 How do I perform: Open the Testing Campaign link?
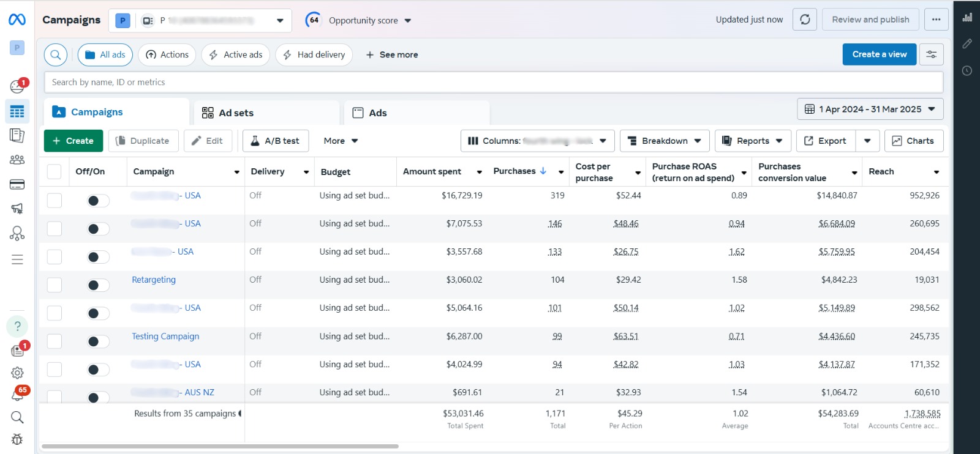[165, 336]
